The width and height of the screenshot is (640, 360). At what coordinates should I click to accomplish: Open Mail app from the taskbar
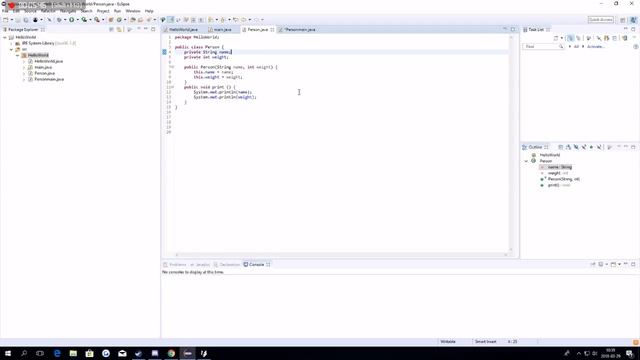click(122, 353)
